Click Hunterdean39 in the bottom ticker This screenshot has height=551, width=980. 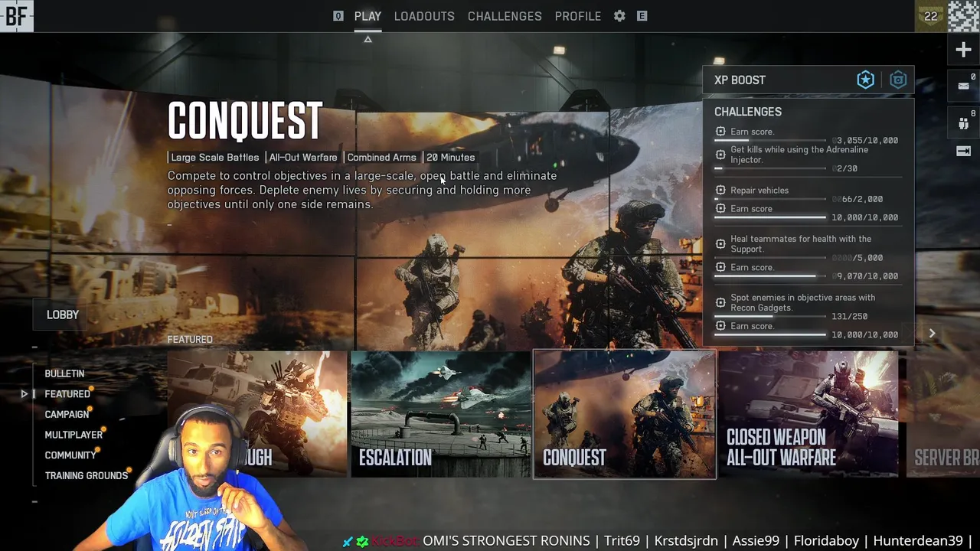[917, 541]
